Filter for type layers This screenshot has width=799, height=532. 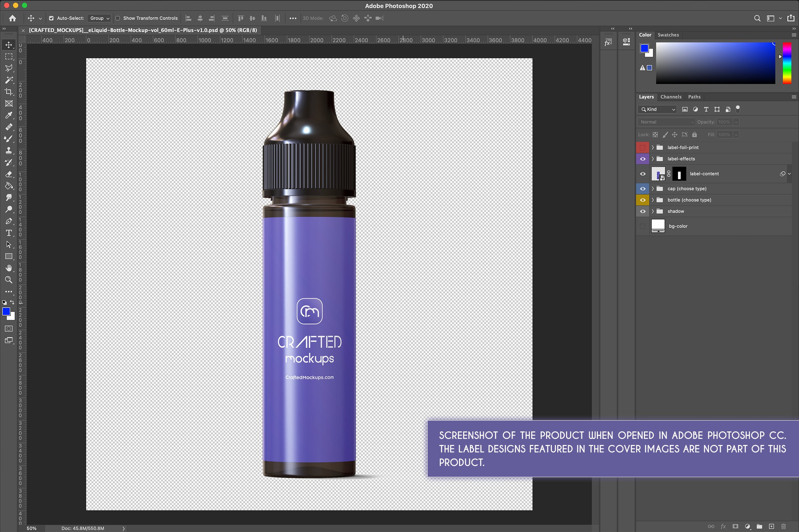[x=706, y=109]
